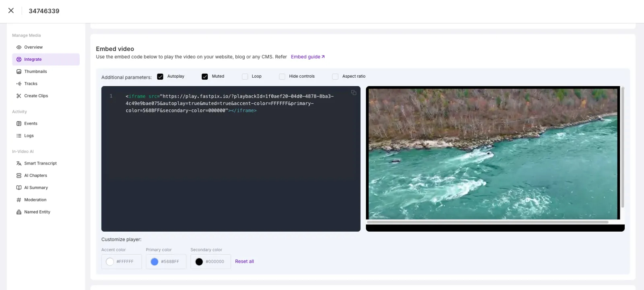Enable the Loop checkbox

point(245,76)
